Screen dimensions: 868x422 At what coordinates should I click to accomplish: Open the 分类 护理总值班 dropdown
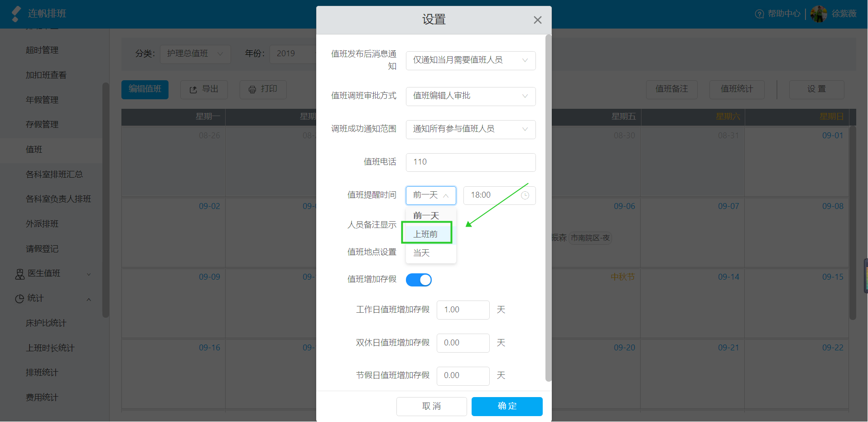pyautogui.click(x=195, y=54)
